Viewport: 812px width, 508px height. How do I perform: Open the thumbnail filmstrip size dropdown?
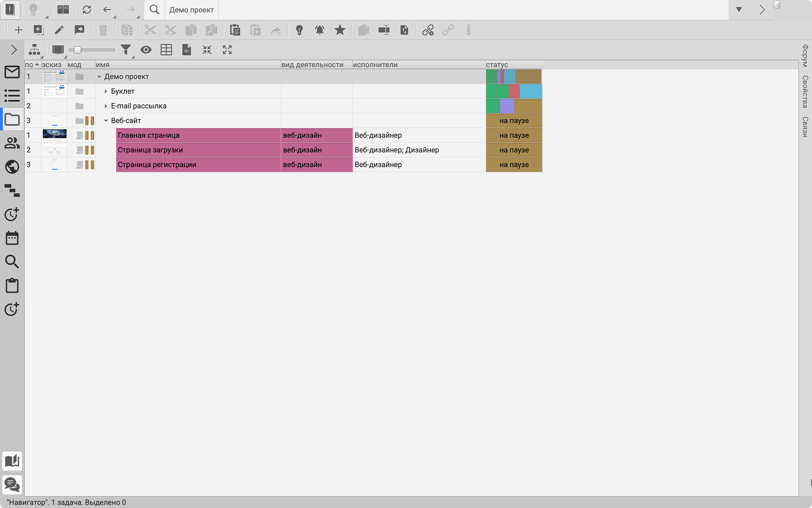(x=58, y=50)
